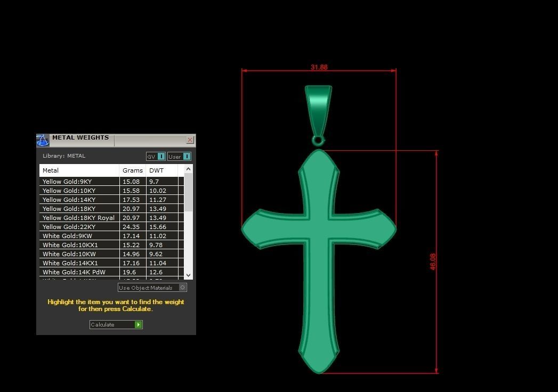Click the 15.08 grams value
Screen dimensions: 558x392
coord(131,182)
